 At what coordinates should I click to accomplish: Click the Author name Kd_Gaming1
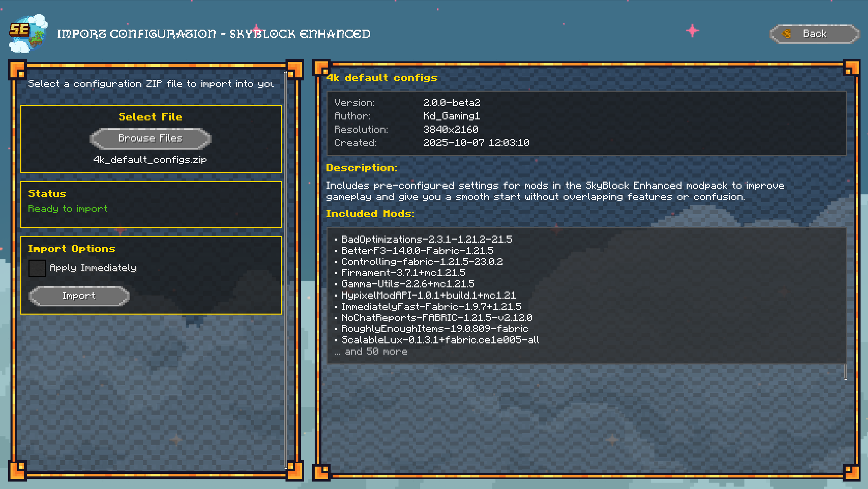point(452,116)
